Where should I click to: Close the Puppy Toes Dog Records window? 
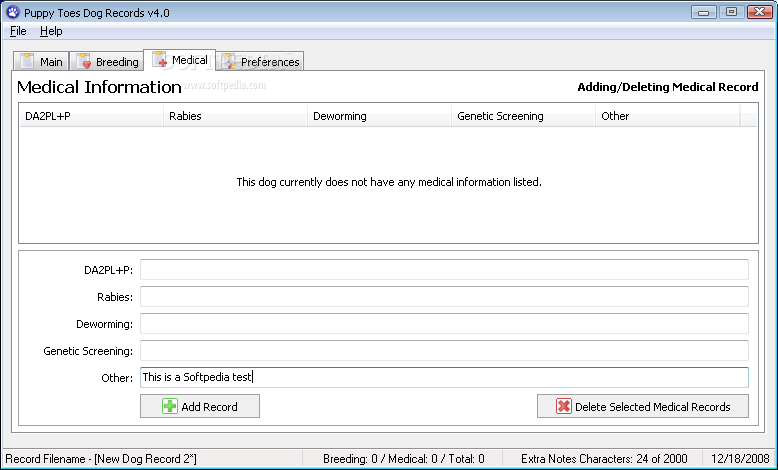760,12
